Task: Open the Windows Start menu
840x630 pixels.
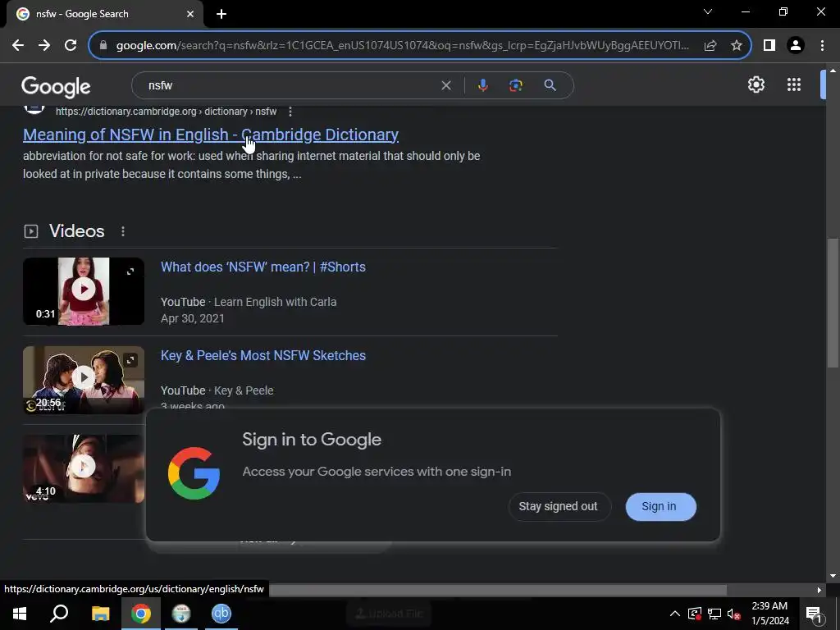Action: click(x=20, y=614)
